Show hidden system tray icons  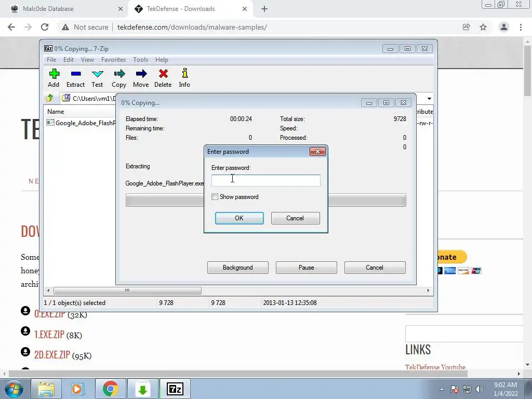442,389
